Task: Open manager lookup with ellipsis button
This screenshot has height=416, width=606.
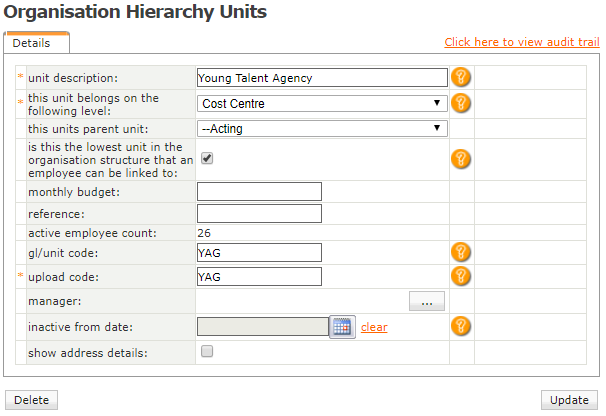Action: [426, 302]
